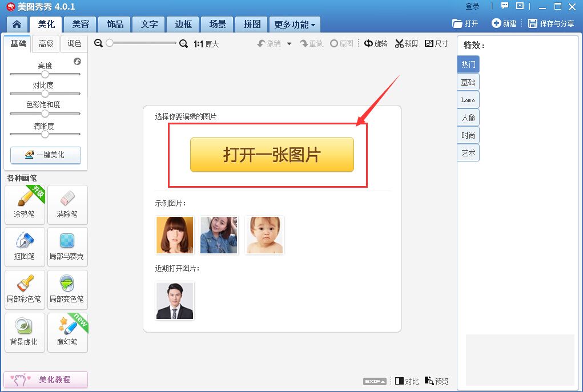The image size is (583, 392).
Task: Choose the 抠图笔 cutout tool
Action: [25, 246]
